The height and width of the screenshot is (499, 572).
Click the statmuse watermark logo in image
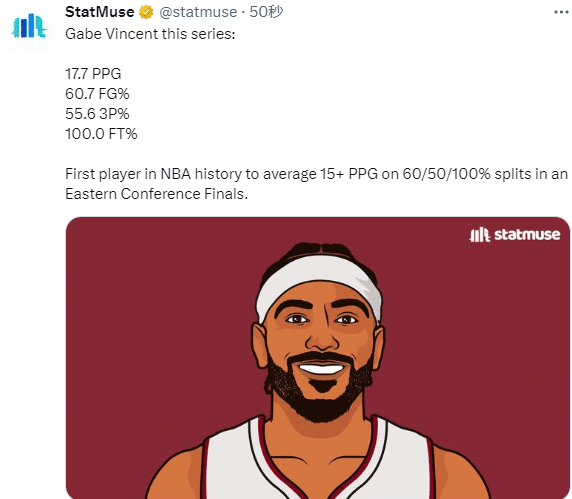pos(480,235)
